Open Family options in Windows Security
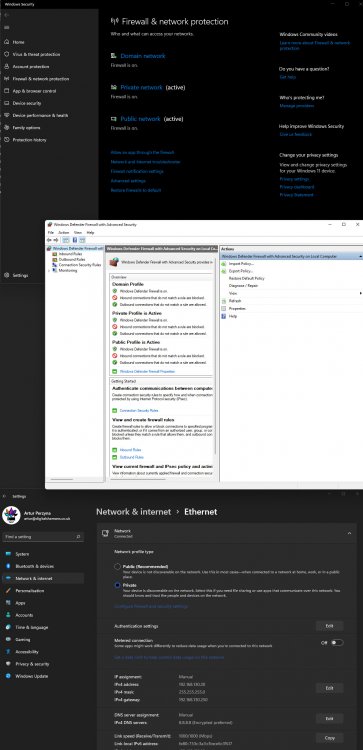Screen dimensions: 363x750 (x=26, y=128)
